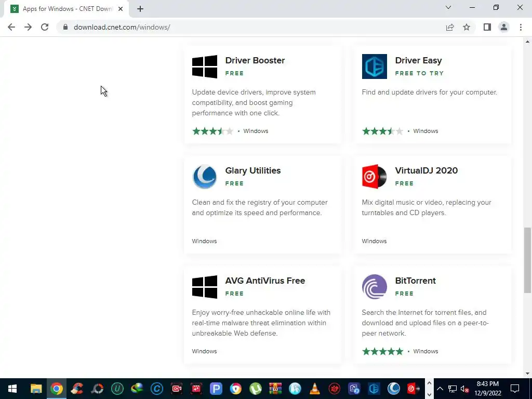Click the page vertical scrollbar thumb
Screen dimensions: 532x399
(527, 260)
